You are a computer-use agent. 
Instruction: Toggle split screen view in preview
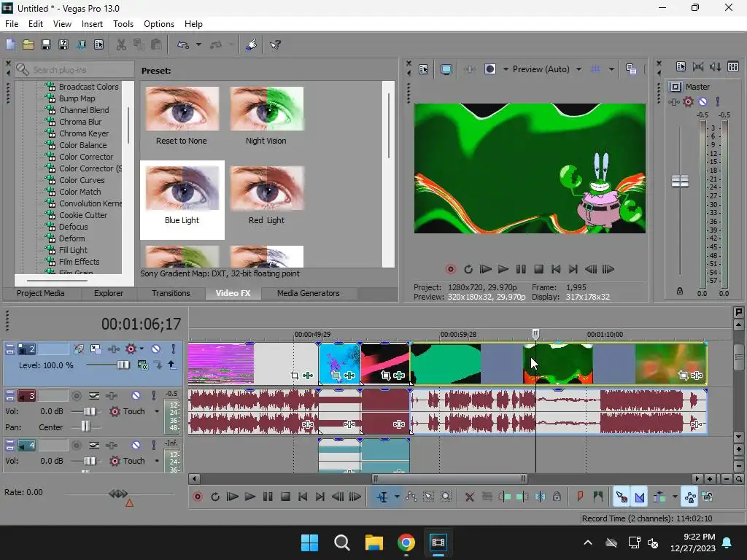(x=489, y=69)
